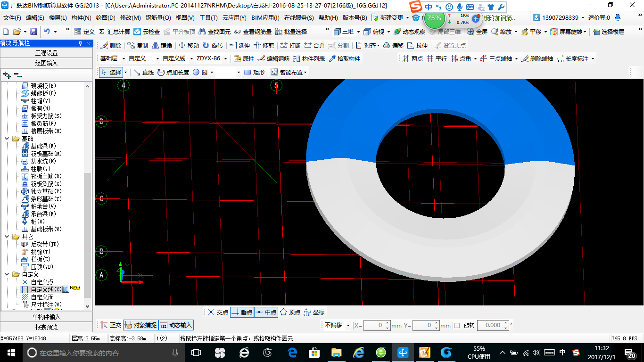Open the 工具(T) menu
This screenshot has height=362, width=644.
tap(208, 18)
